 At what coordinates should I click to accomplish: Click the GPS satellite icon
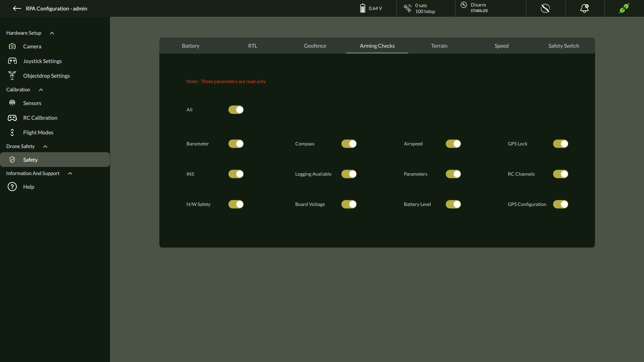tap(408, 8)
